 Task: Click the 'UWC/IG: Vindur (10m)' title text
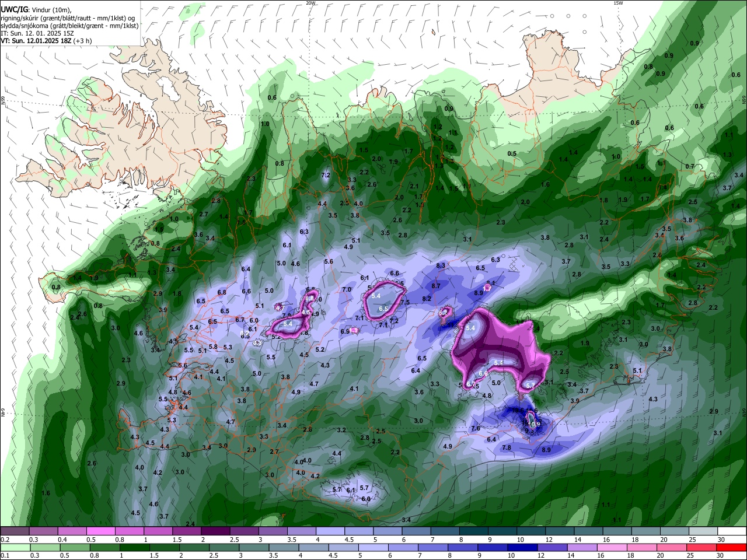coord(36,10)
